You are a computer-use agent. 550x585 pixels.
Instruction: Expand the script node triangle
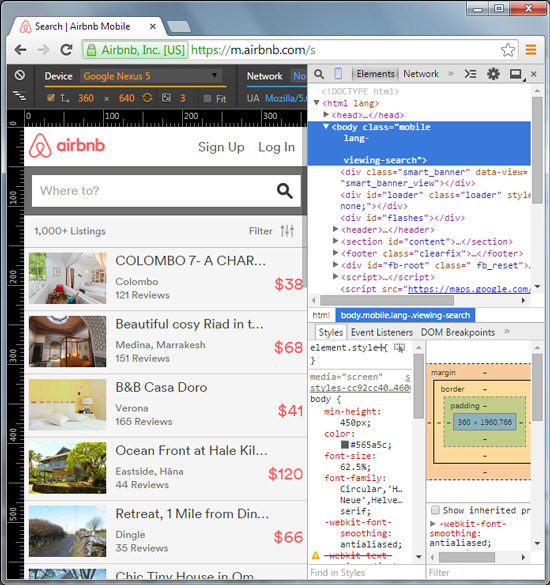coord(335,276)
